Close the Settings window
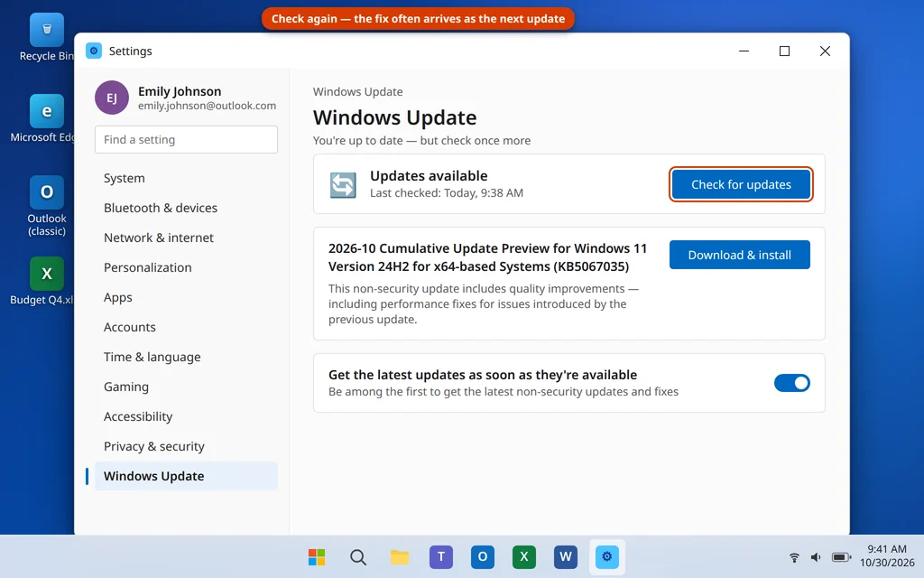The image size is (924, 578). (x=825, y=51)
